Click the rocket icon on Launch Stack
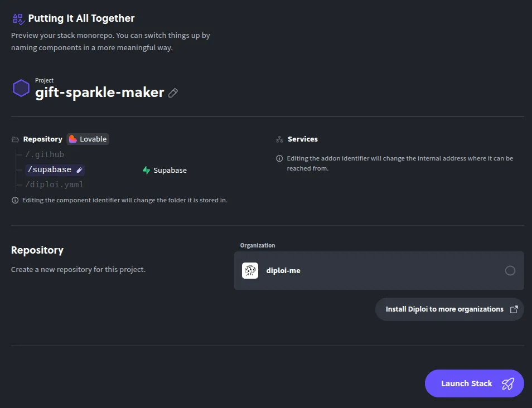 tap(508, 383)
